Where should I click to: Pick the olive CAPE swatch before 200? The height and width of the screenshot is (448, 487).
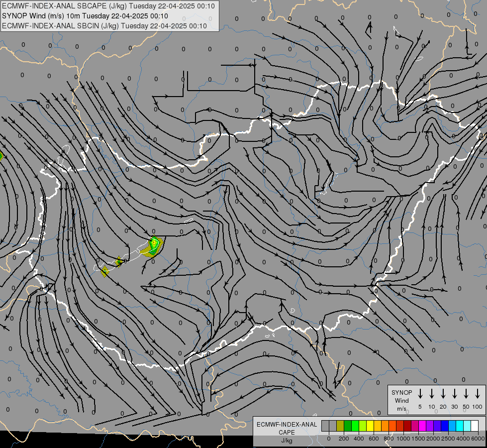pos(340,426)
